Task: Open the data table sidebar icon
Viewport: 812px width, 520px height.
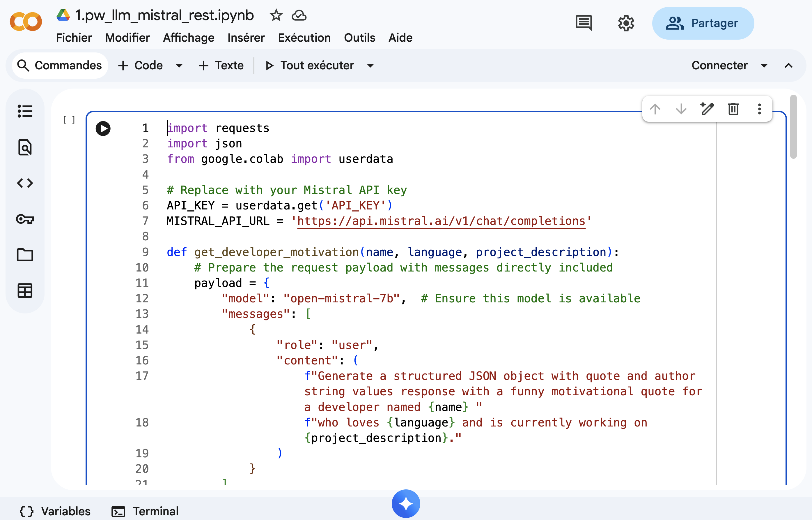Action: coord(25,290)
